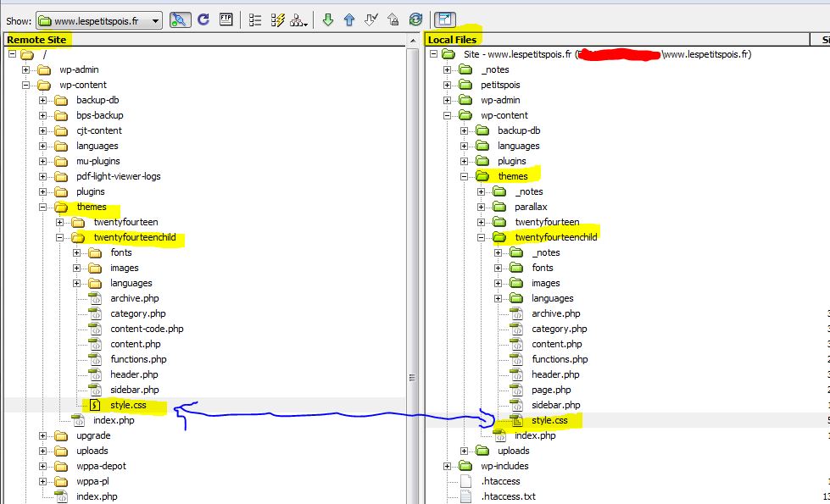
Task: Click the Refresh icon in the toolbar
Action: coord(203,19)
